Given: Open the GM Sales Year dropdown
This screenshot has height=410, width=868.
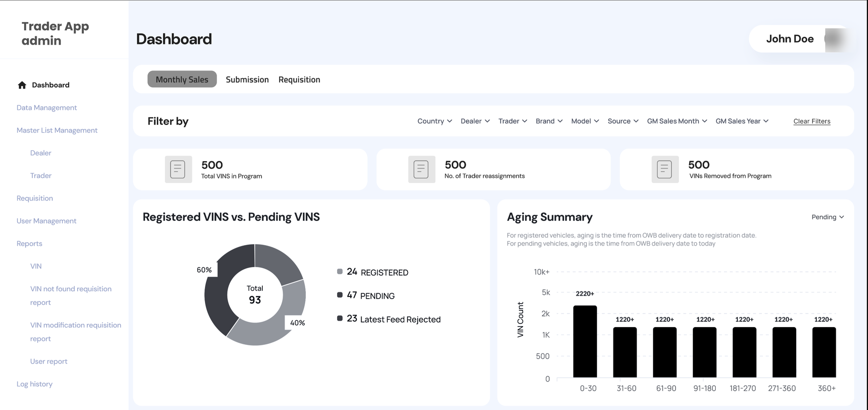Looking at the screenshot, I should (742, 121).
